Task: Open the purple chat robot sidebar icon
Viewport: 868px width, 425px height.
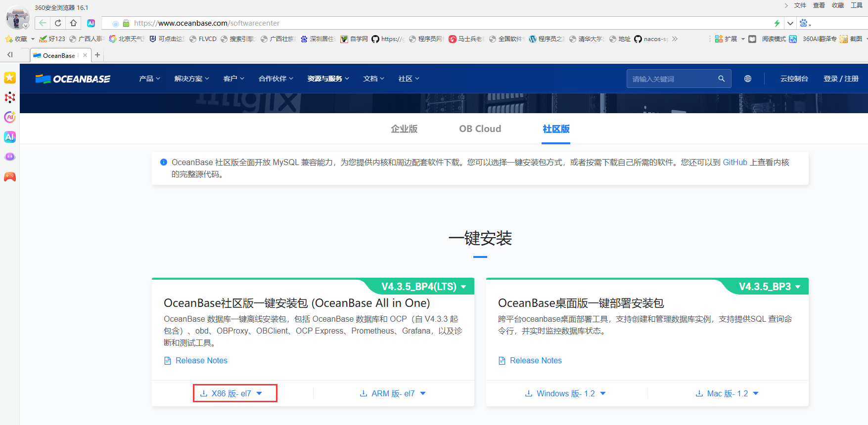Action: tap(10, 157)
